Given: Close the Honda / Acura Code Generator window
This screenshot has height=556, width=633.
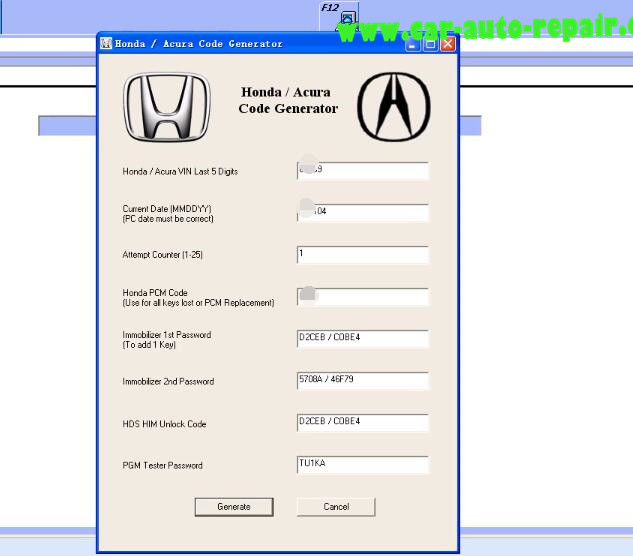Looking at the screenshot, I should 448,44.
